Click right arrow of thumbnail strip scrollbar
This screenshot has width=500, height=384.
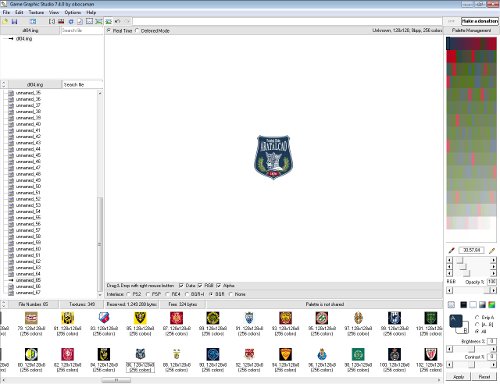[x=439, y=380]
